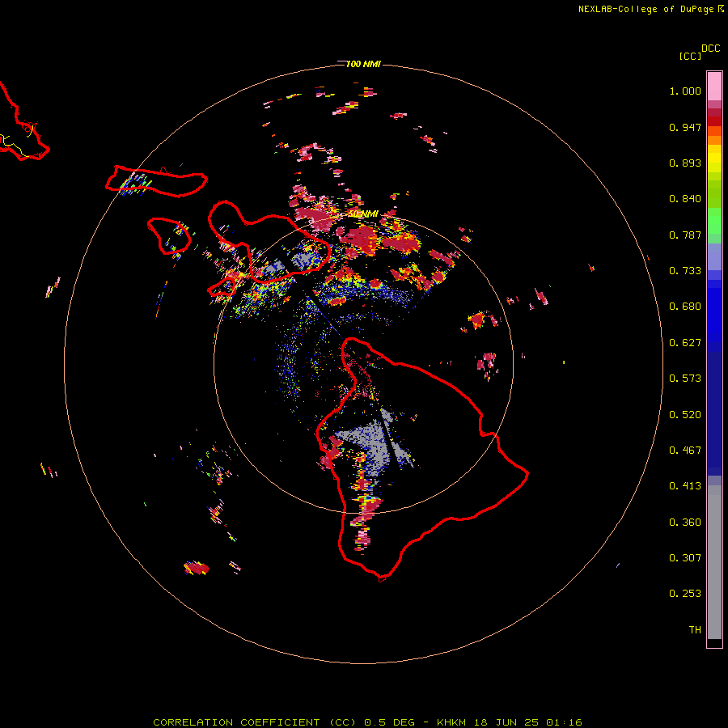Select the 0.787 scale value
The width and height of the screenshot is (728, 728).
tap(685, 235)
